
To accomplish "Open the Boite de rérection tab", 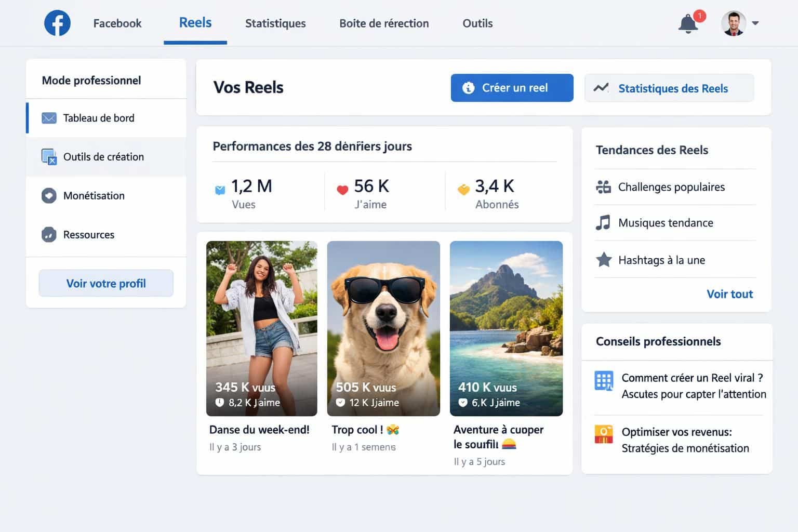I will pos(384,23).
